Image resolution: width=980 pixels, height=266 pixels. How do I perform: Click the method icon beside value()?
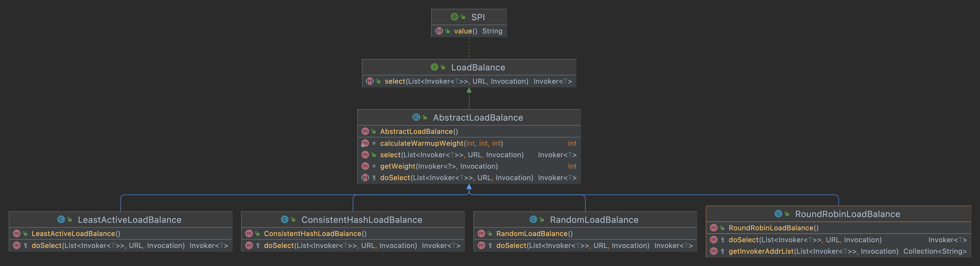[439, 31]
